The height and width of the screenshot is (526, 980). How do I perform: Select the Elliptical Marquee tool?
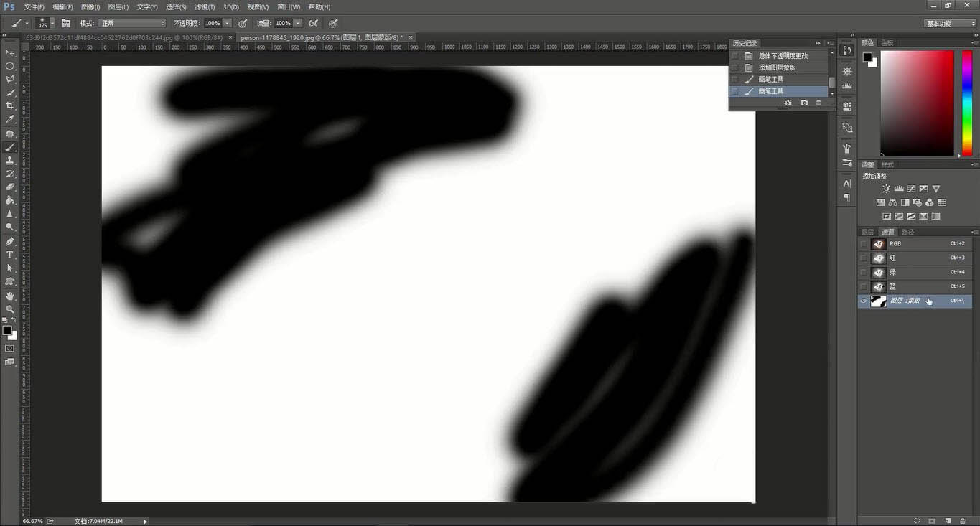tap(10, 66)
